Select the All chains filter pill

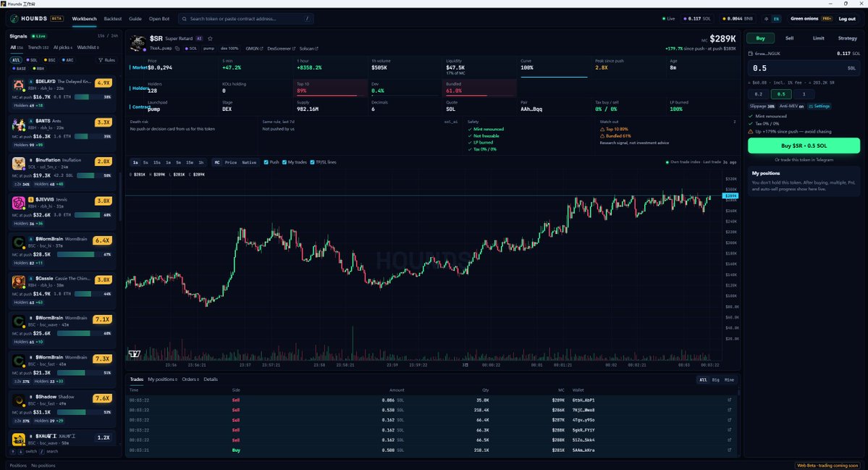click(16, 60)
